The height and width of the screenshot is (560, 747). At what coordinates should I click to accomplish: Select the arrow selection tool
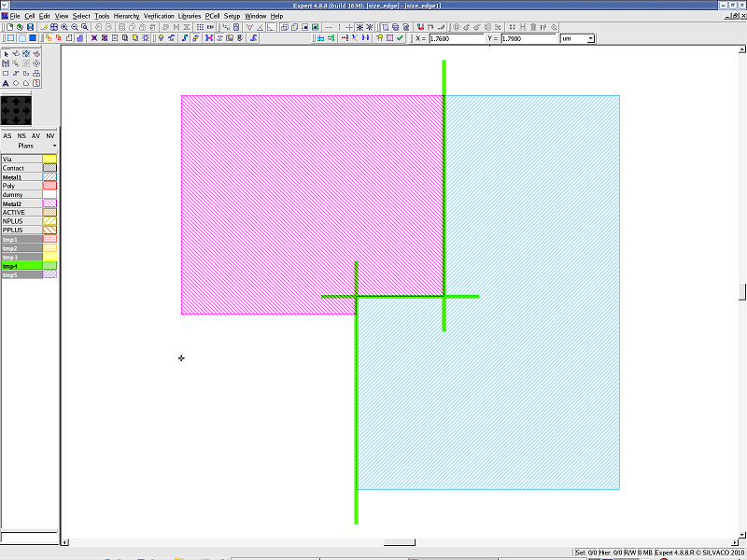7,53
